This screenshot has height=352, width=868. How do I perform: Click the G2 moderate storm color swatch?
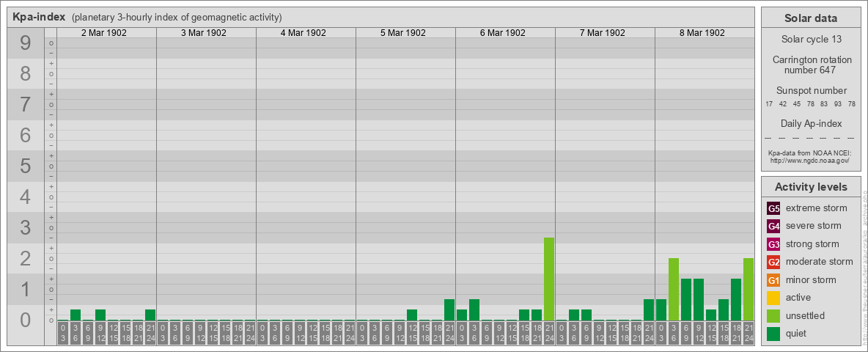pyautogui.click(x=773, y=262)
